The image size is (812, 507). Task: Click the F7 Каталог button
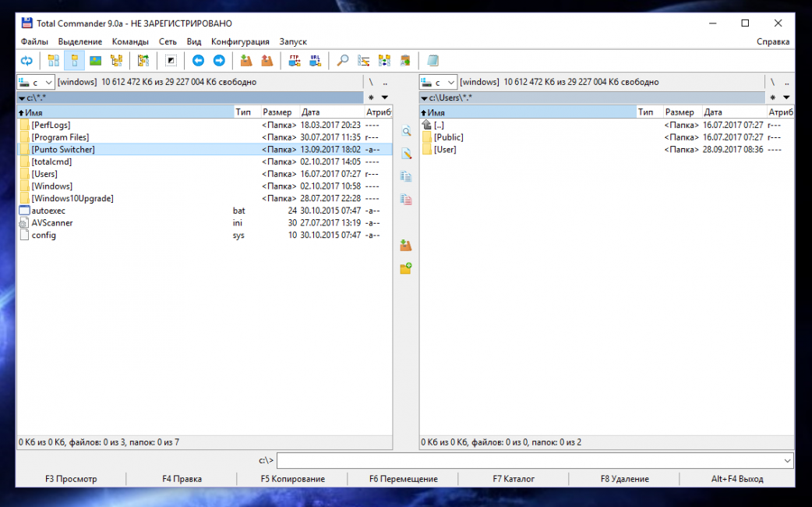514,479
